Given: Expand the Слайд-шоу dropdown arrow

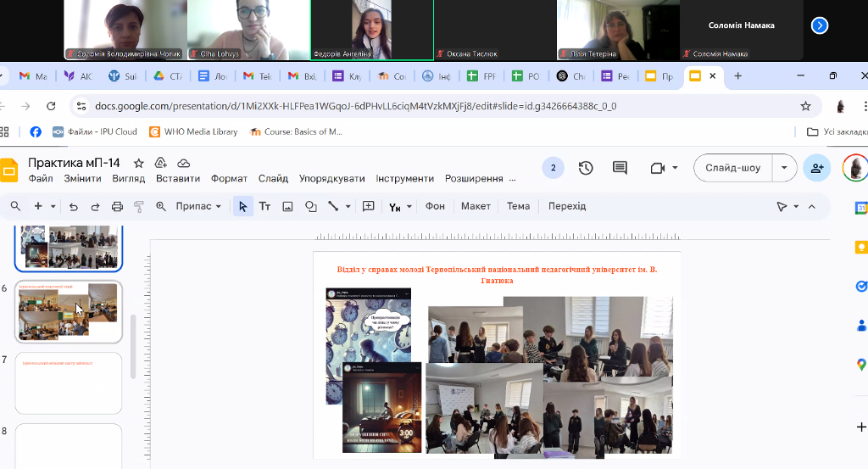Looking at the screenshot, I should [784, 168].
